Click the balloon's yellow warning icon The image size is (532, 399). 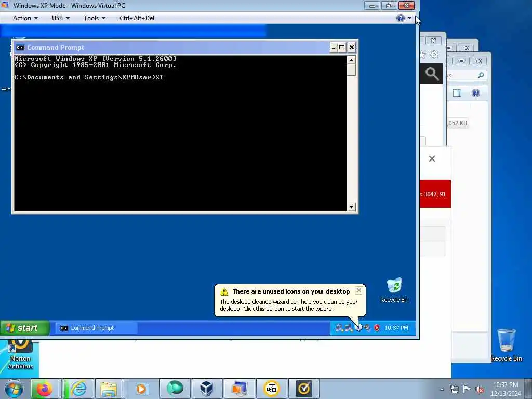224,292
